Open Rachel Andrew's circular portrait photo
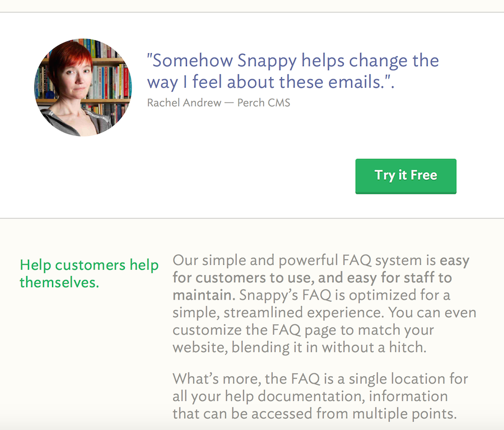The image size is (504, 430). coord(83,87)
